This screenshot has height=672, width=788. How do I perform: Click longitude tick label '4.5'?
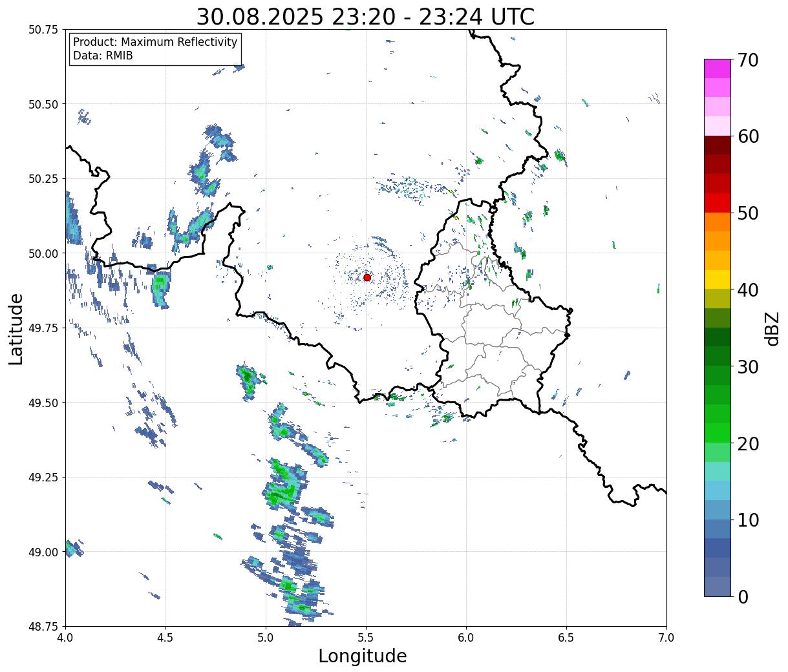point(165,638)
